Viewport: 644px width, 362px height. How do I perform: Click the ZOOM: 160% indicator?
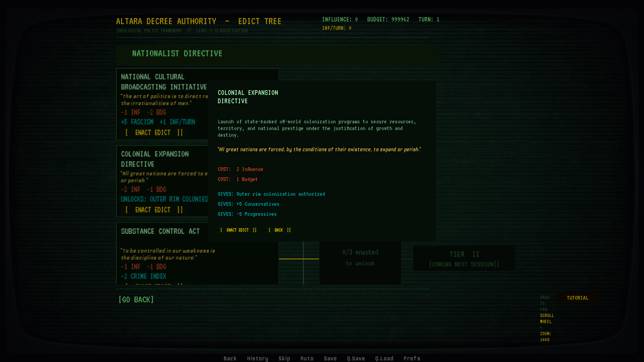click(x=545, y=337)
